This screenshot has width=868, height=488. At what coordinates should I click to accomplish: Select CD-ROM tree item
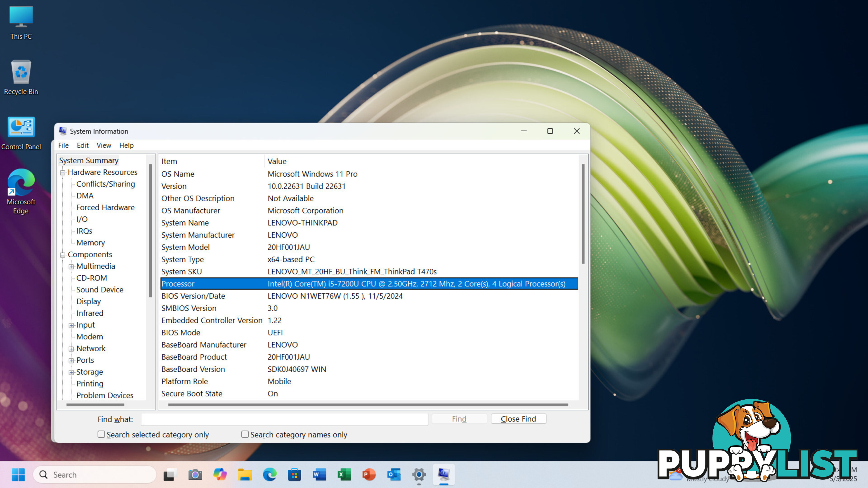tap(92, 278)
